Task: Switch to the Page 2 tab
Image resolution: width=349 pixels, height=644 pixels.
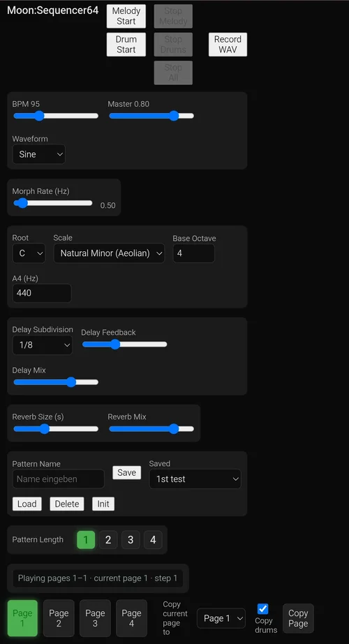Action: pyautogui.click(x=59, y=618)
